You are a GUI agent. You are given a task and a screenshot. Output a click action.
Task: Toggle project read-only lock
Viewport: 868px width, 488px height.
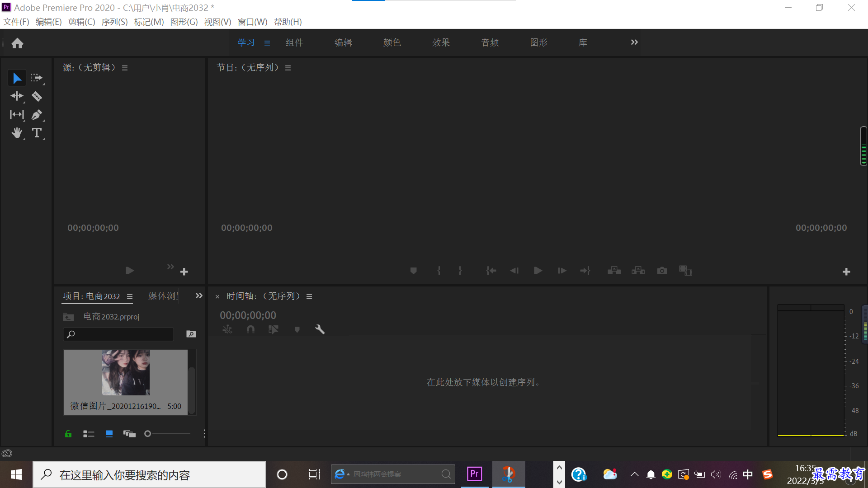coord(68,434)
